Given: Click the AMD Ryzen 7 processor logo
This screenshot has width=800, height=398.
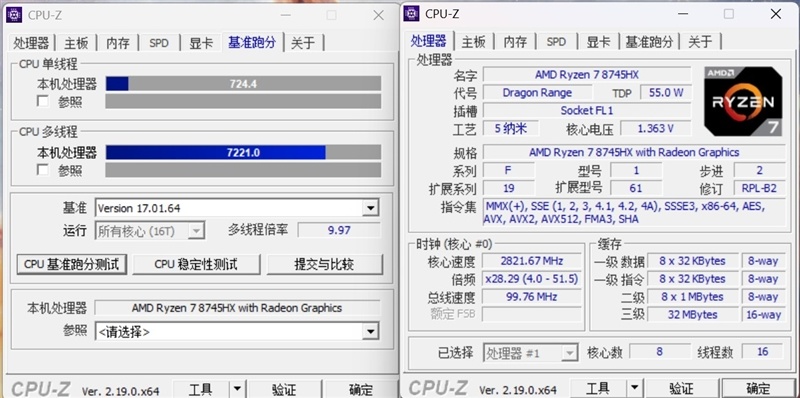Looking at the screenshot, I should (x=743, y=101).
